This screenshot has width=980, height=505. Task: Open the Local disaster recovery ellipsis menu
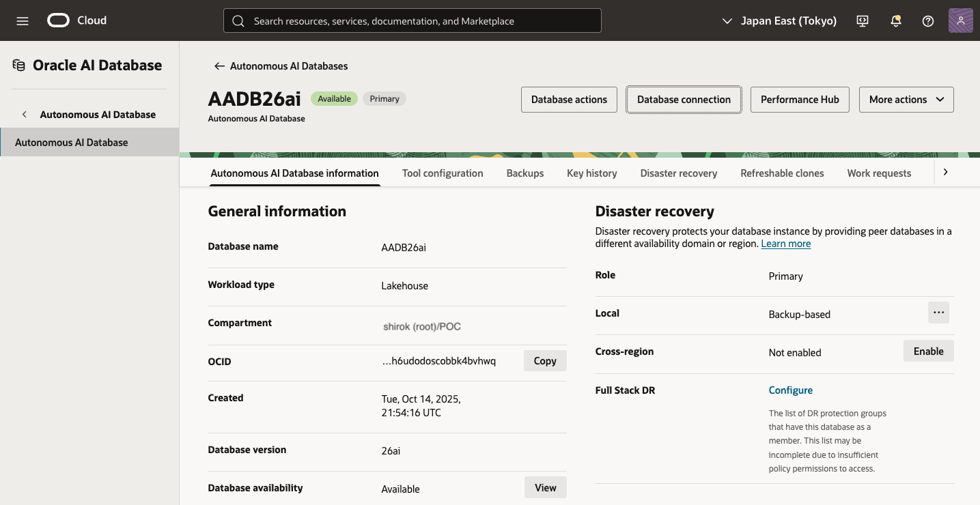(938, 313)
